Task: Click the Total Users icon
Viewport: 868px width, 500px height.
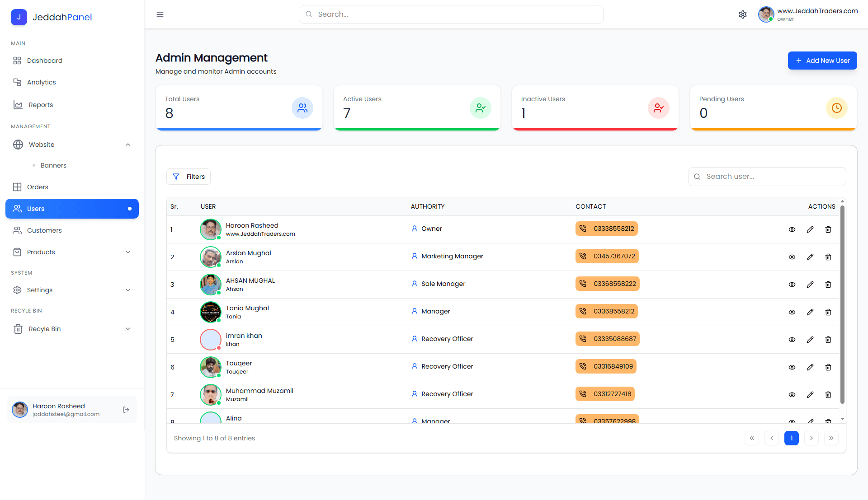Action: (x=302, y=108)
